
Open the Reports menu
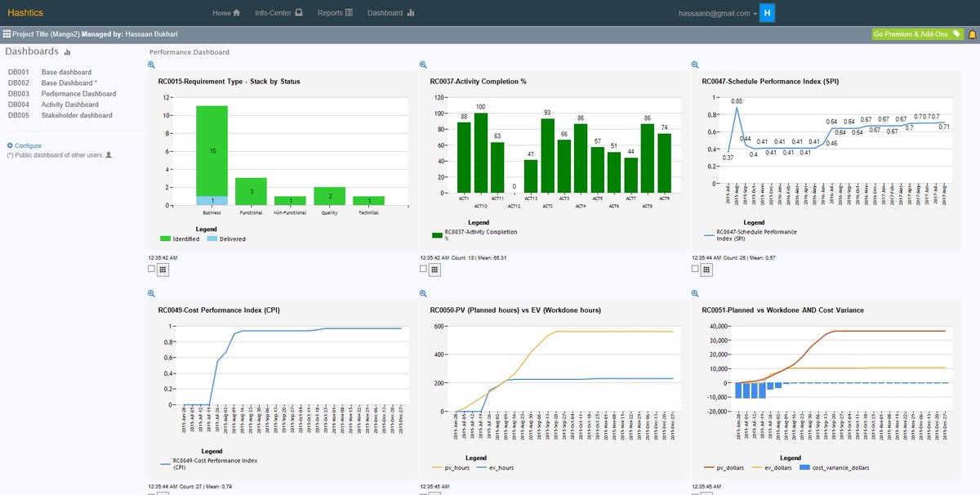(x=335, y=13)
